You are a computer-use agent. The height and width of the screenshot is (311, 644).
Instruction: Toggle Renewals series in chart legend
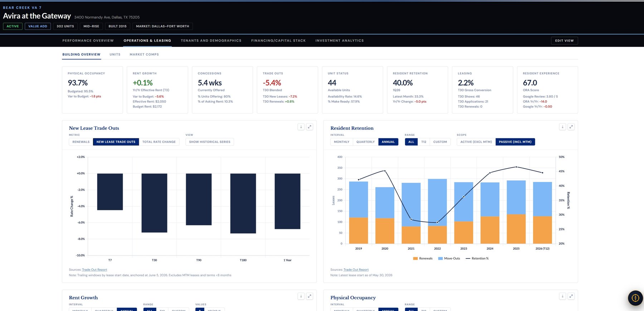coord(423,258)
